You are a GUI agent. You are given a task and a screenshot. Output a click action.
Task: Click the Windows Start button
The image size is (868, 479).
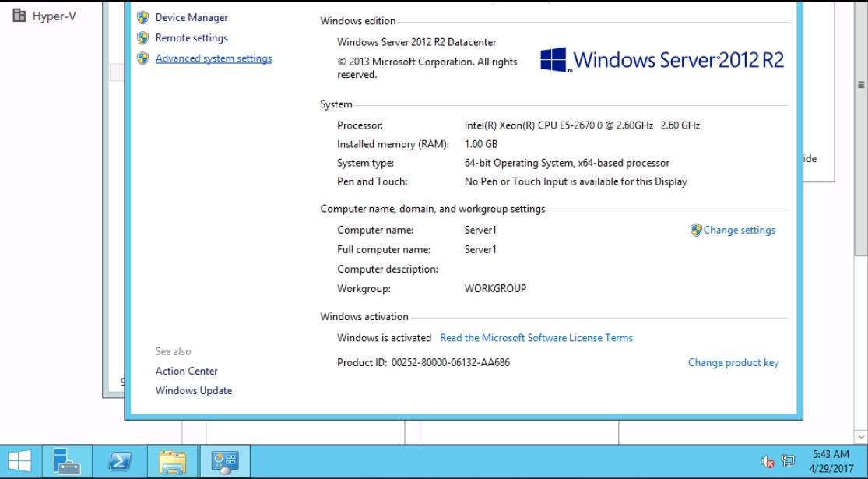[19, 461]
